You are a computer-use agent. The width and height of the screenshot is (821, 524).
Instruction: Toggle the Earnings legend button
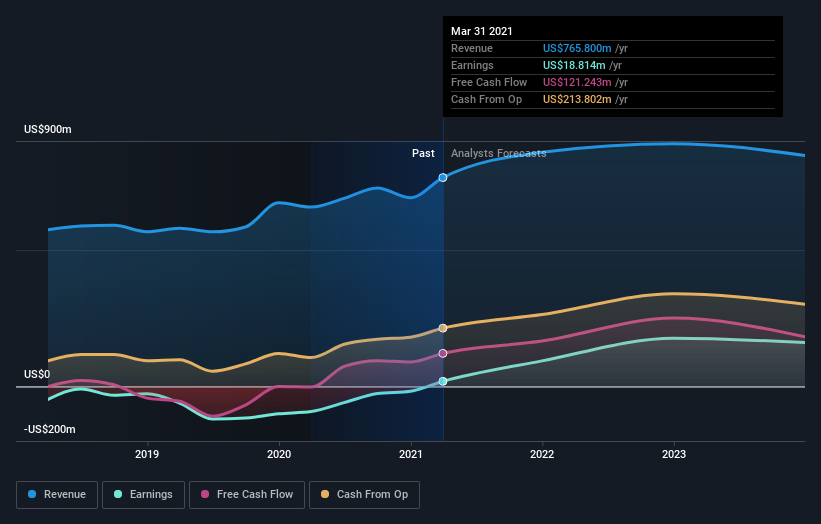coord(143,495)
